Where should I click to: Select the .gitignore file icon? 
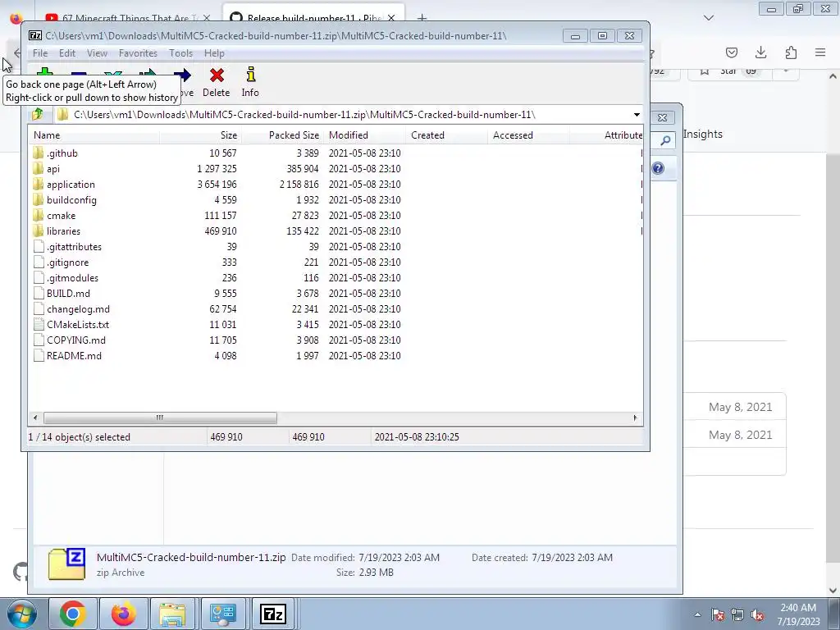pyautogui.click(x=38, y=262)
